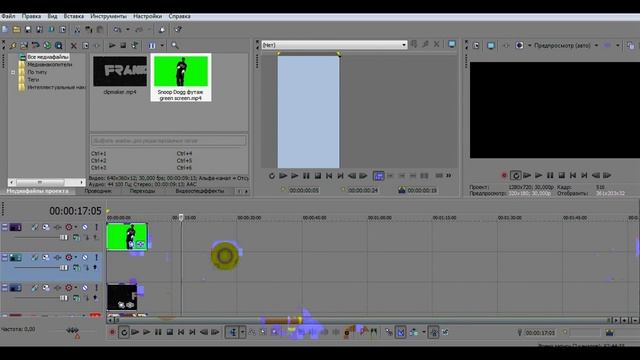
Task: Switch to Медиафайлы проекта tab
Action: point(38,191)
